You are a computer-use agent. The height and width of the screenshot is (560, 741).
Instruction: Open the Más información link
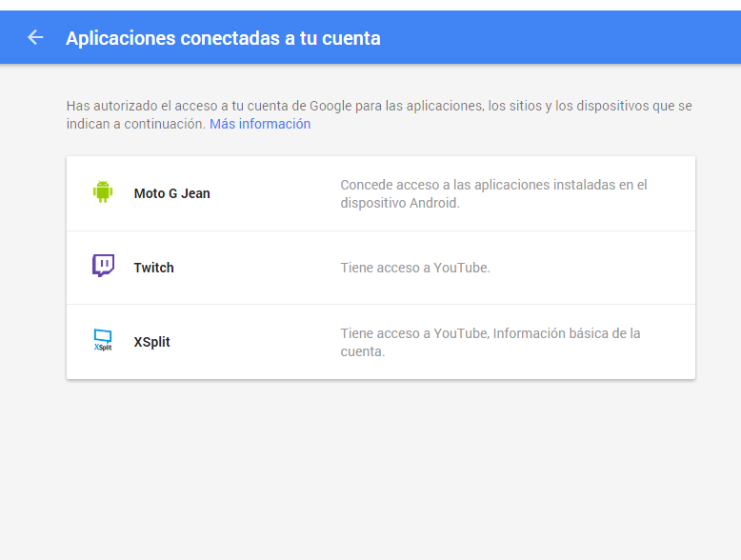coord(260,124)
